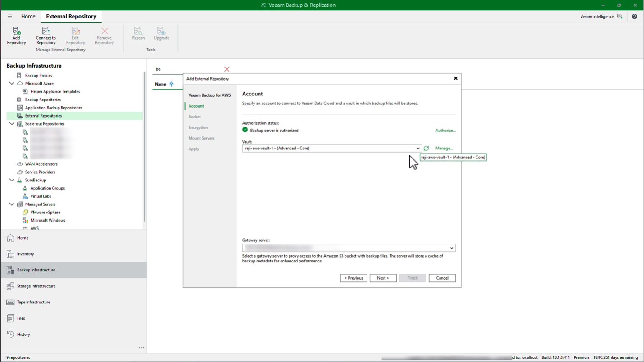
Task: Open the Storage Infrastructure navigation pane
Action: click(x=73, y=286)
